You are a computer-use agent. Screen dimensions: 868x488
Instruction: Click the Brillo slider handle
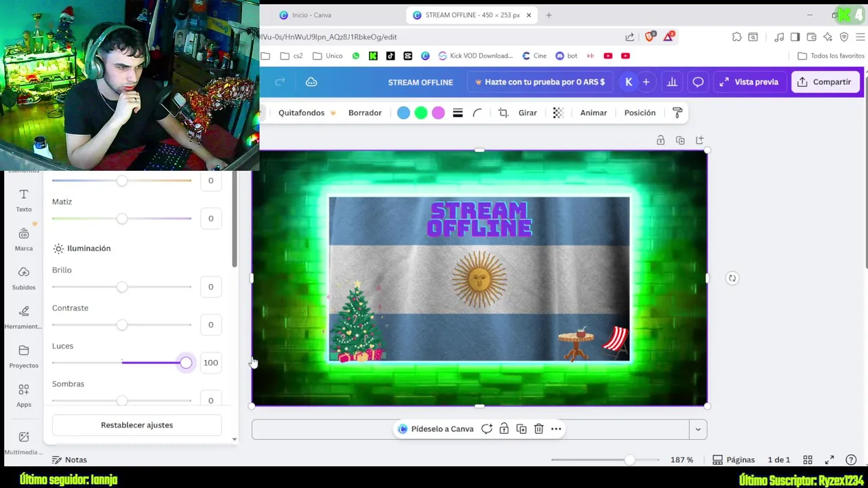(121, 287)
